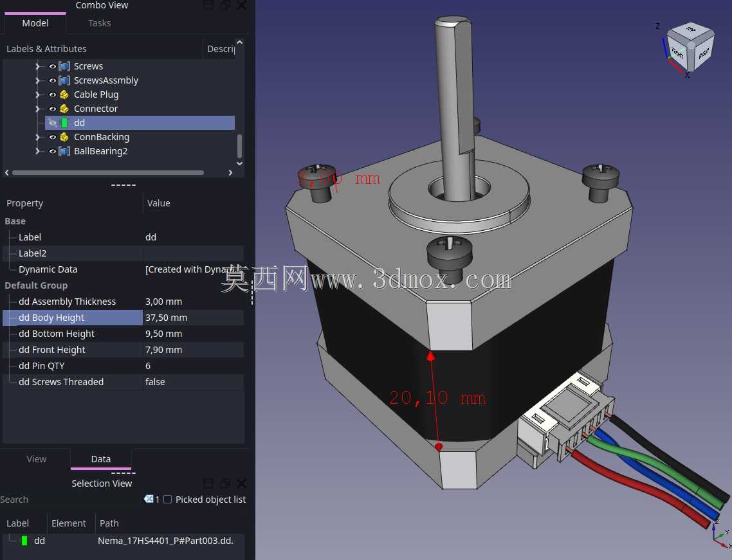Click the Screws group icon in tree
The height and width of the screenshot is (560, 732).
coord(64,66)
